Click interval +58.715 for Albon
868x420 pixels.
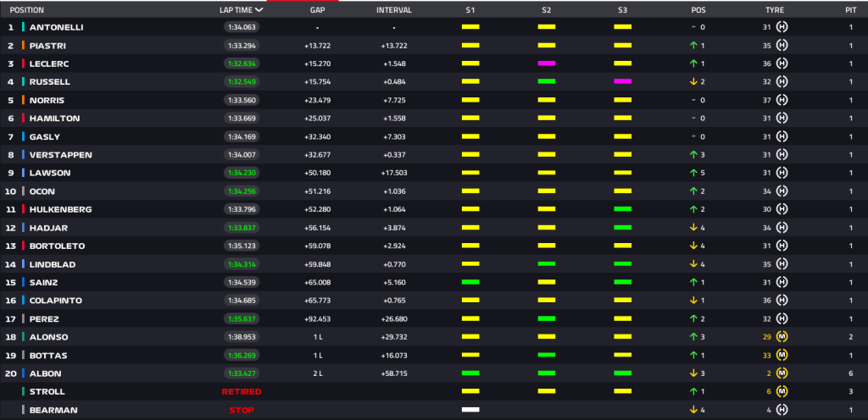394,373
